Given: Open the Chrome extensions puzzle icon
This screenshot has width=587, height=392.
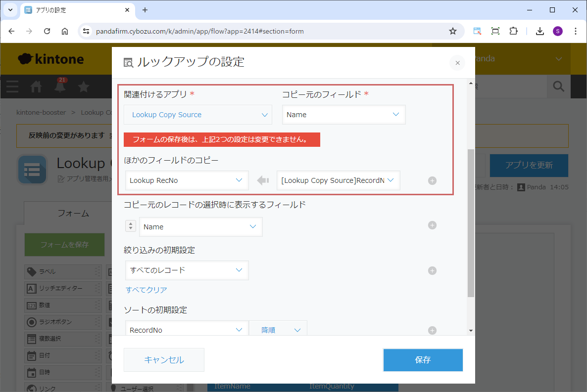Looking at the screenshot, I should tap(514, 31).
